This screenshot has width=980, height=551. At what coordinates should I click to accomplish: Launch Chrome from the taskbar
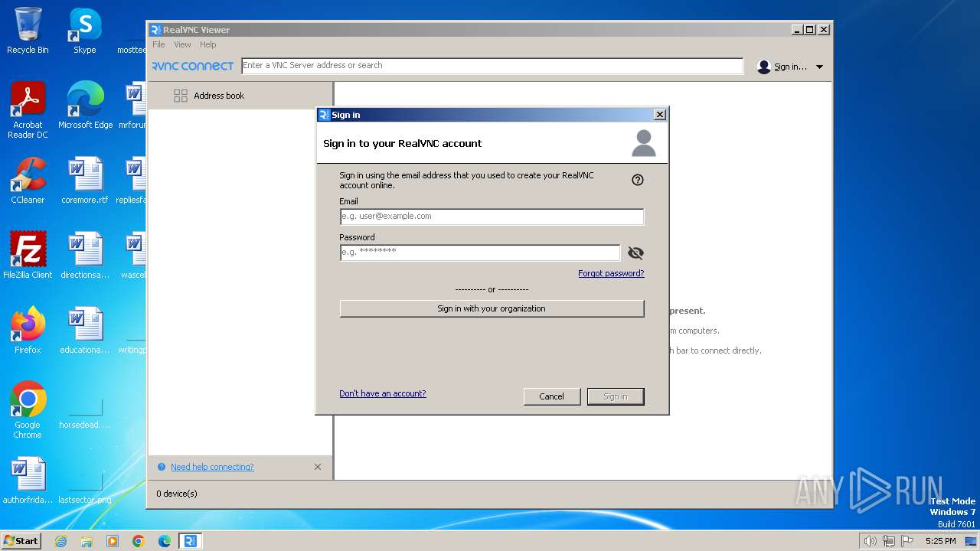click(x=139, y=541)
